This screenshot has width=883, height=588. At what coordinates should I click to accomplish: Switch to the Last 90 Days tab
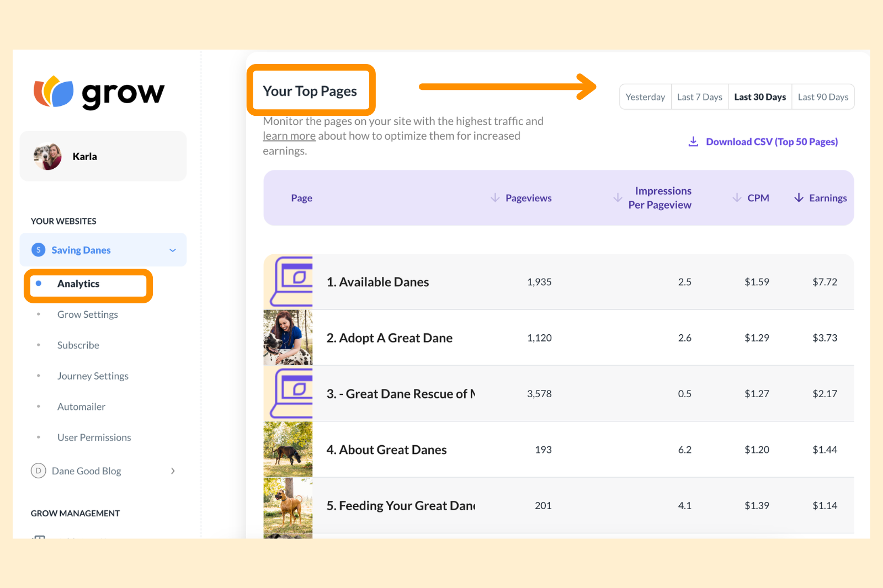(823, 97)
